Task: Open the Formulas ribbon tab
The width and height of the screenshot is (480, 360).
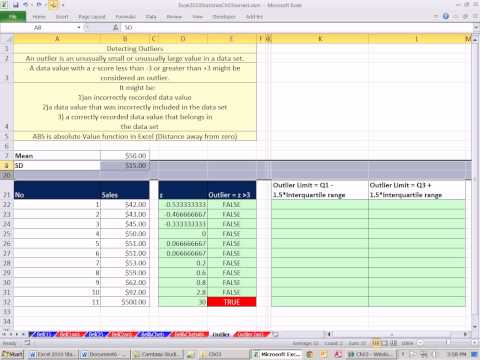Action: point(125,16)
